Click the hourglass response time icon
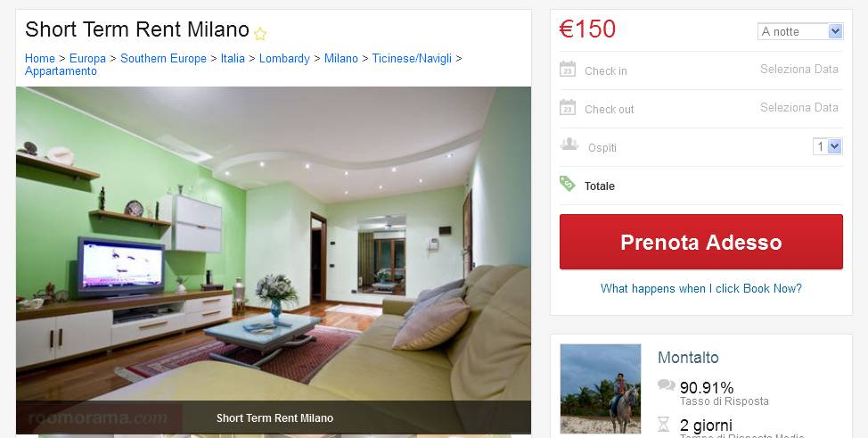868x438 pixels. click(x=663, y=425)
